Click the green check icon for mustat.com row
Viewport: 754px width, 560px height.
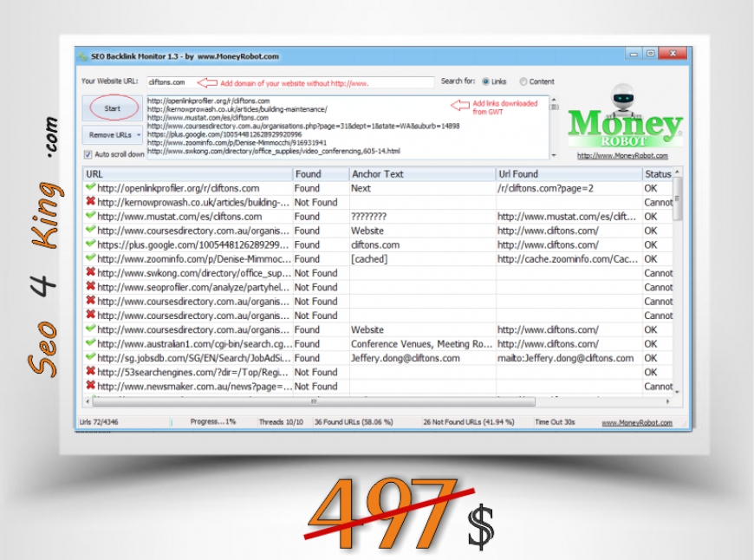click(x=90, y=216)
